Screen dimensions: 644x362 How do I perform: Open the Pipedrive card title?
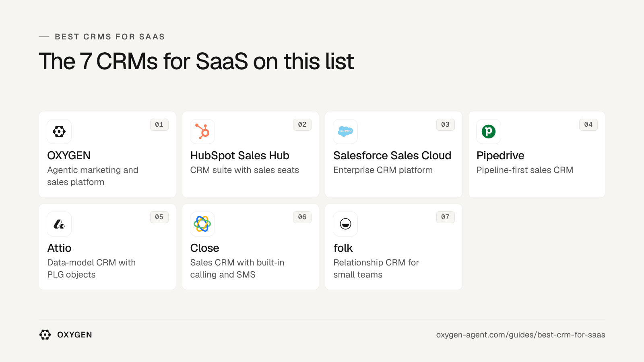(x=500, y=156)
